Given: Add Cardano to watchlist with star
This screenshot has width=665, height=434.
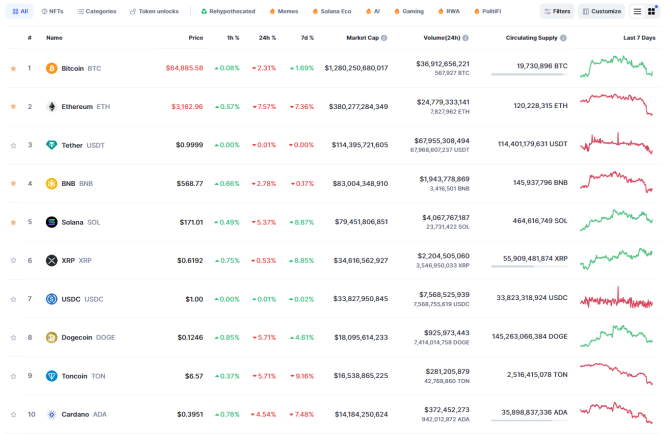Looking at the screenshot, I should (13, 414).
